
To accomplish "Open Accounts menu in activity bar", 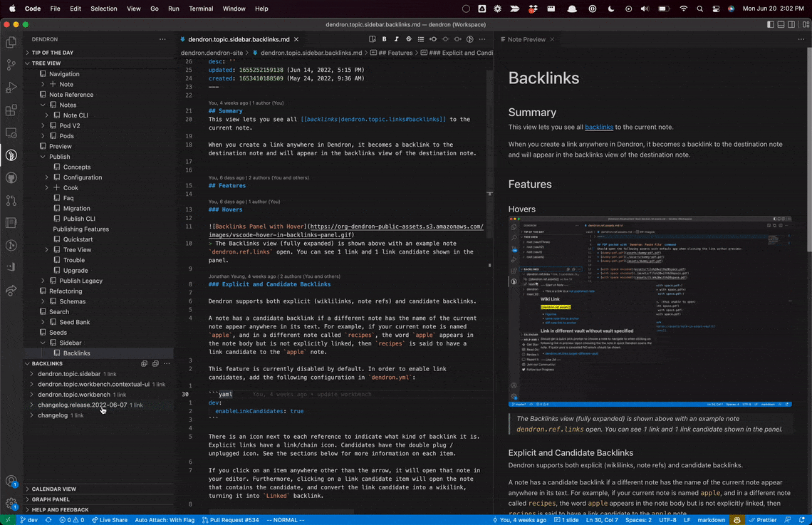I will [x=11, y=481].
